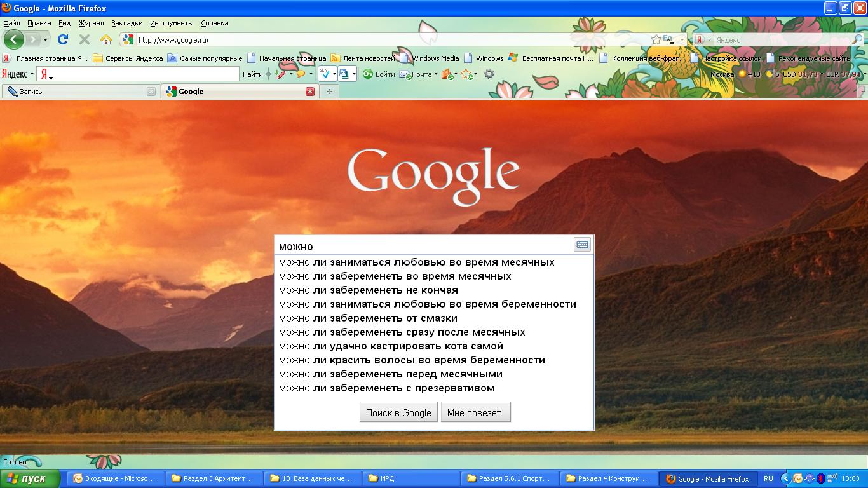Open the Главная страница Я... bookmark

click(45, 58)
